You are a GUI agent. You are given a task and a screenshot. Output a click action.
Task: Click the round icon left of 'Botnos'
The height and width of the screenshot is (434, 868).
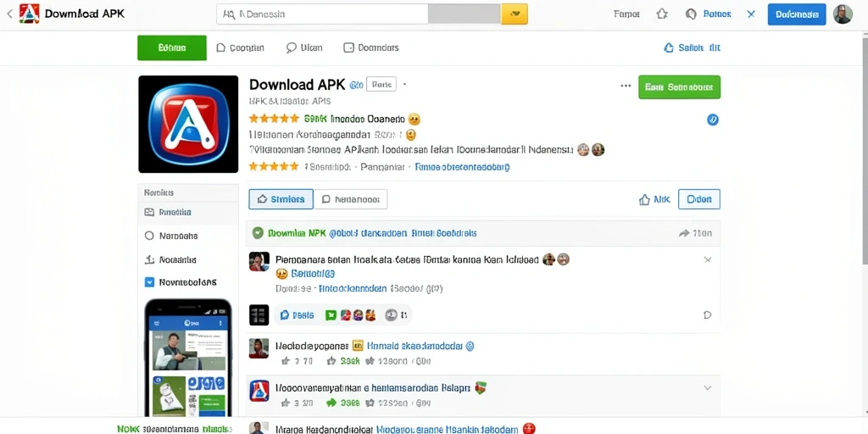[x=691, y=14]
